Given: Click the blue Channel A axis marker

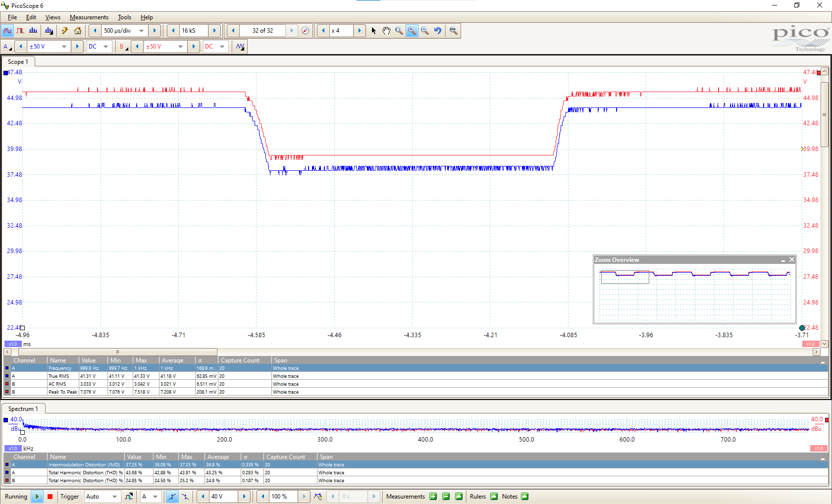Looking at the screenshot, I should tap(6, 73).
